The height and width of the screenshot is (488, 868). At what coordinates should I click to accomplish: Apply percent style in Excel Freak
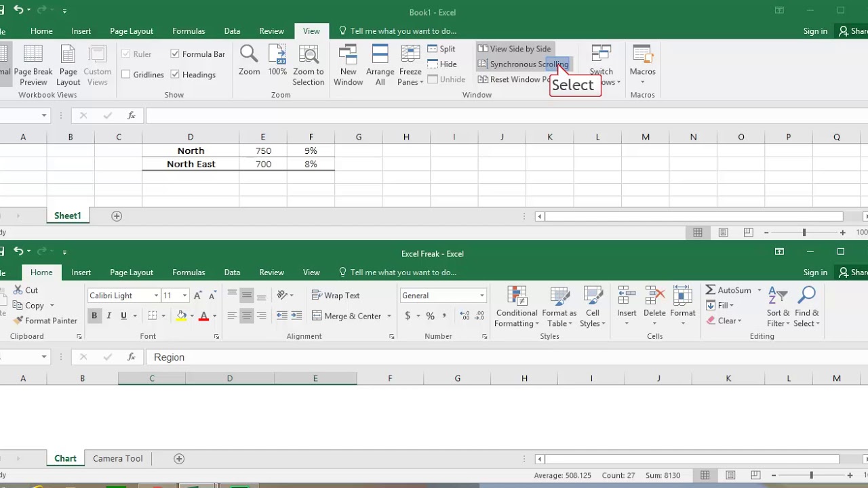430,316
